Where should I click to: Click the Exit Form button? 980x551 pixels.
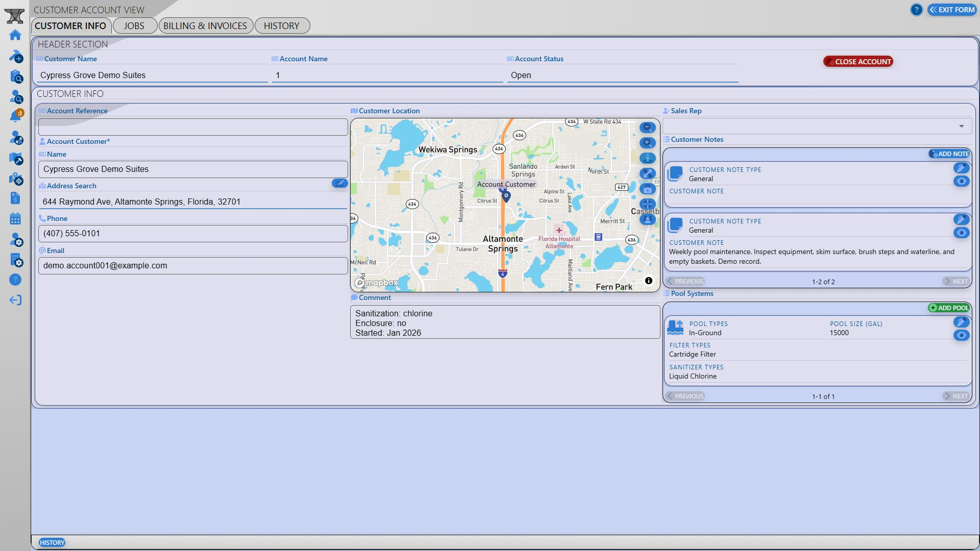952,10
